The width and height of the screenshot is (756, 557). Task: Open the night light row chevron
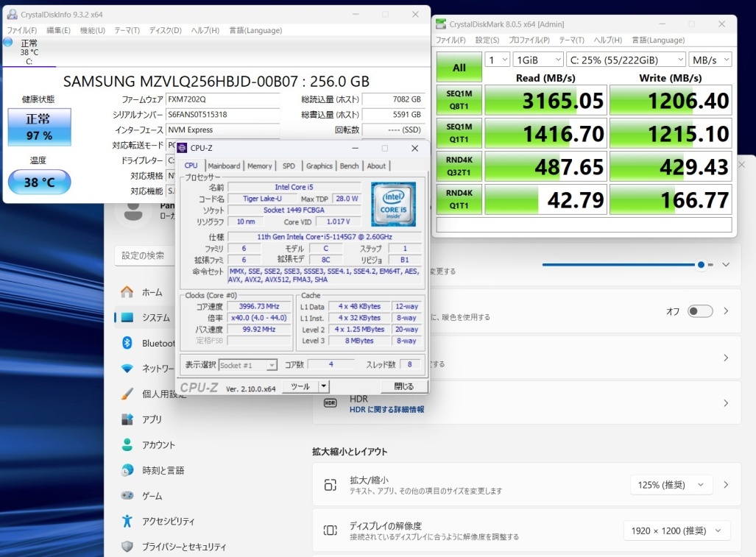pos(726,311)
